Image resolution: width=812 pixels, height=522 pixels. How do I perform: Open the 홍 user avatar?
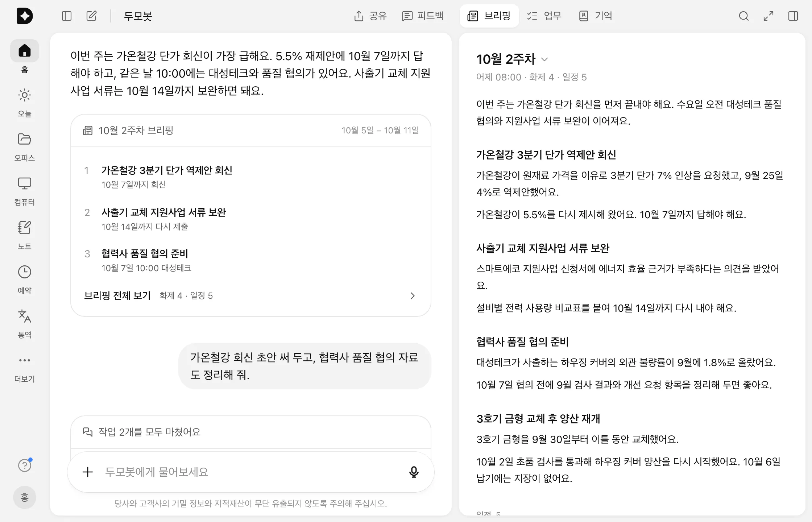[25, 497]
